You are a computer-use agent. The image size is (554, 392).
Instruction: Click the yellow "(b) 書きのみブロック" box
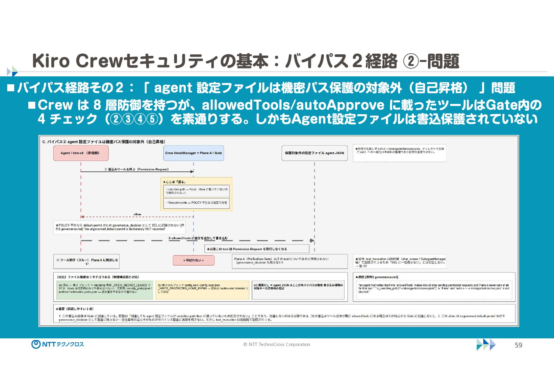coord(202,290)
